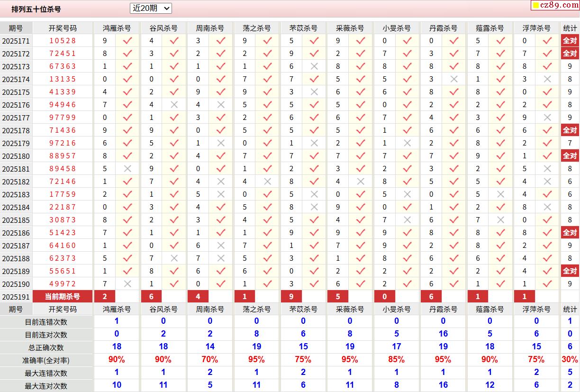Click the red check in 丹霞 column row 2025187
The width and height of the screenshot is (580, 392).
click(x=454, y=246)
